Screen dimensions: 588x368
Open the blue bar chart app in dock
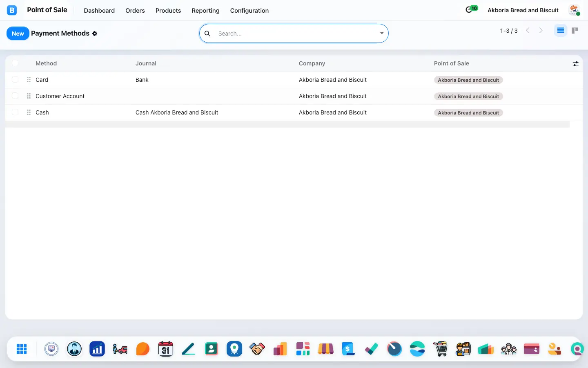97,349
